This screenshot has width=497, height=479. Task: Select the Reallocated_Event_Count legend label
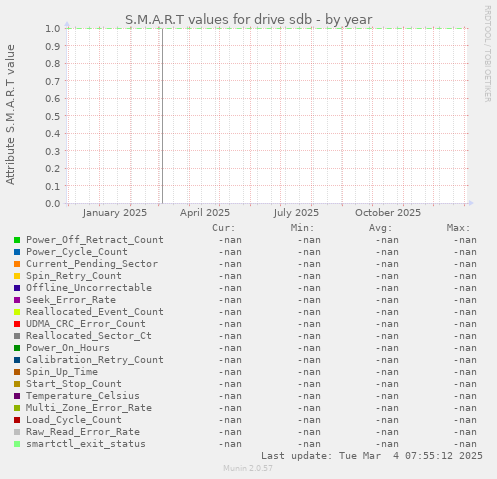95,312
